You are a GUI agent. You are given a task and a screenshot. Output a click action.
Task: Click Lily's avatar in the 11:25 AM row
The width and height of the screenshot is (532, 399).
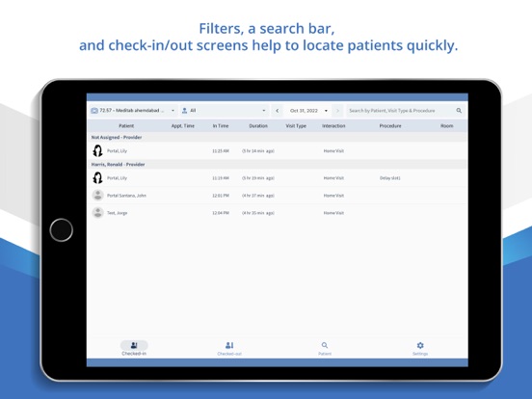click(x=97, y=150)
